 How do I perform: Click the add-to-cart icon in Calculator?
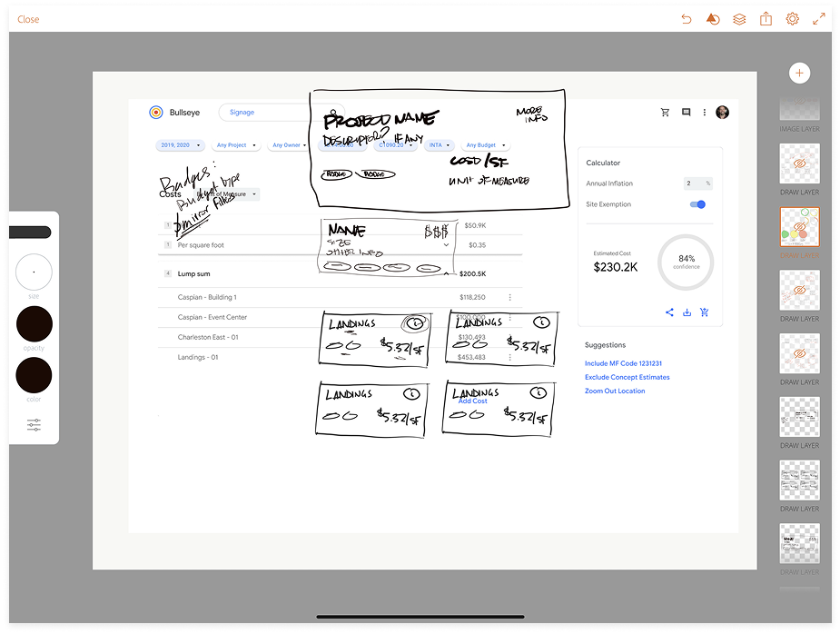coord(704,312)
